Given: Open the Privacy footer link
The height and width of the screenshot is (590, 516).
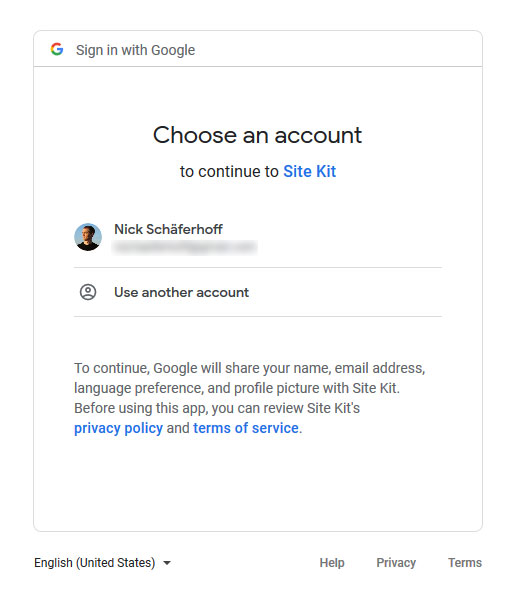Looking at the screenshot, I should pyautogui.click(x=396, y=563).
